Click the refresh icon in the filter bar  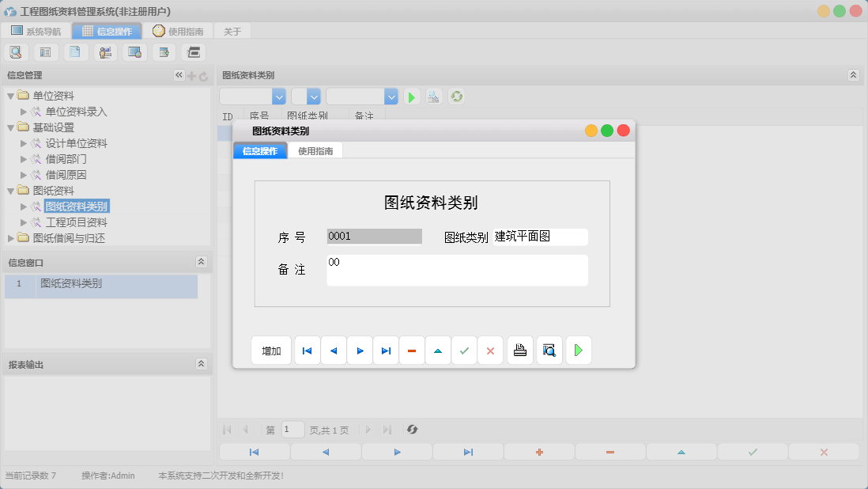pyautogui.click(x=456, y=97)
